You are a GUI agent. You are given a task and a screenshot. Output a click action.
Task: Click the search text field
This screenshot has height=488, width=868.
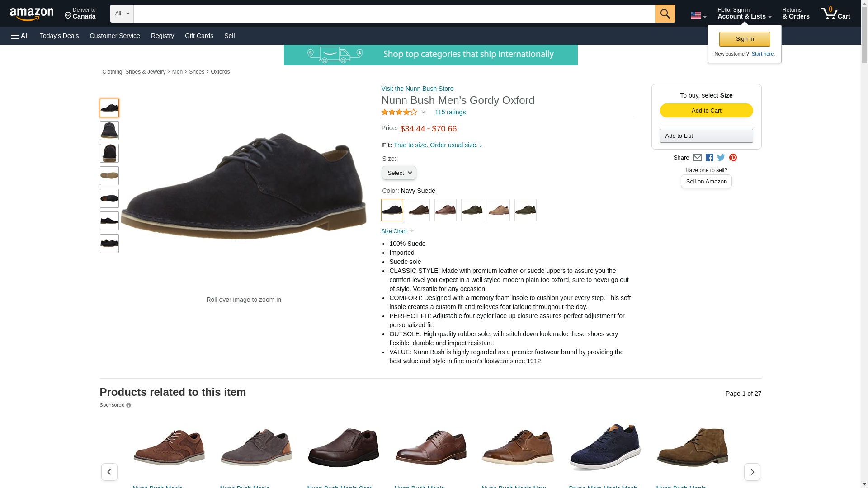coord(394,14)
